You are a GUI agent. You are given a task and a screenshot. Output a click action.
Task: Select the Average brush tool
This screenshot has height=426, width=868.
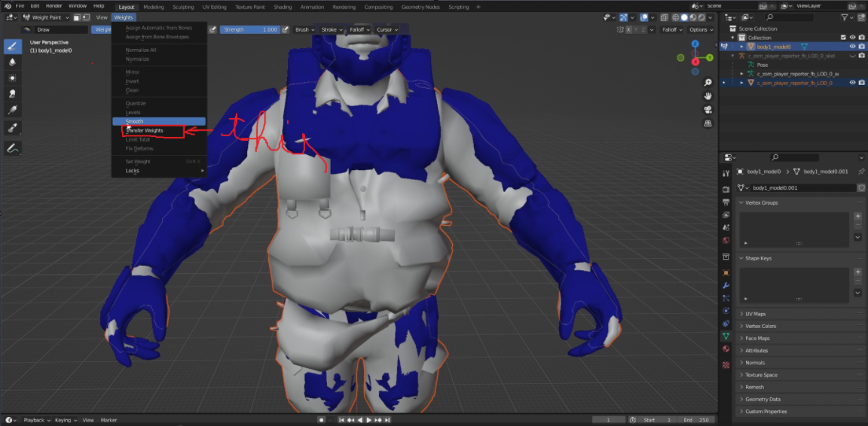click(x=13, y=78)
